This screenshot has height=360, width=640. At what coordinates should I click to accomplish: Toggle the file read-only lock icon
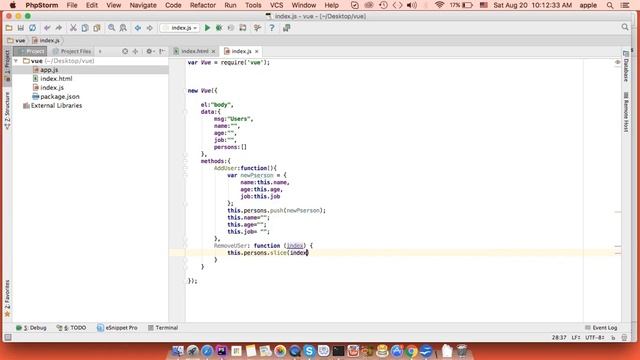(613, 338)
